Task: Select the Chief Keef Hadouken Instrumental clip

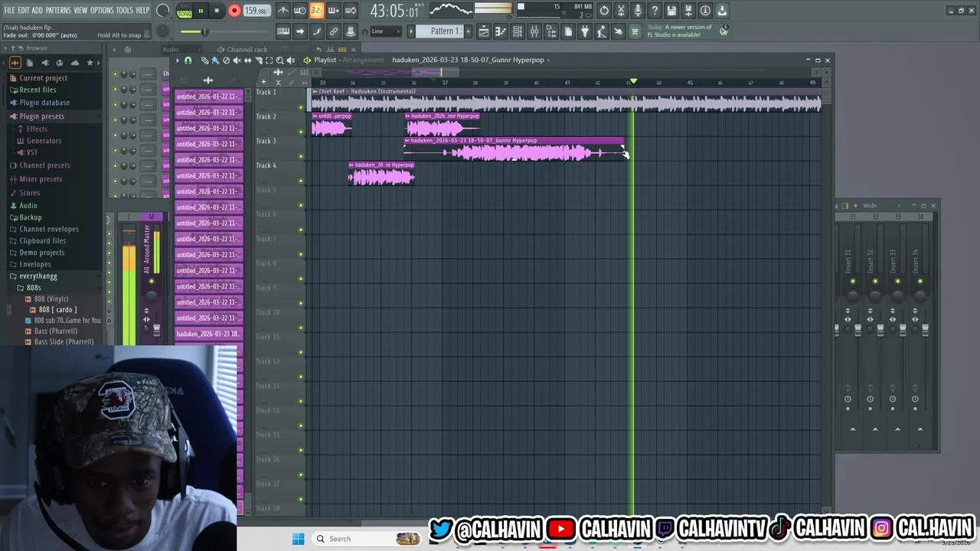Action: 567,100
